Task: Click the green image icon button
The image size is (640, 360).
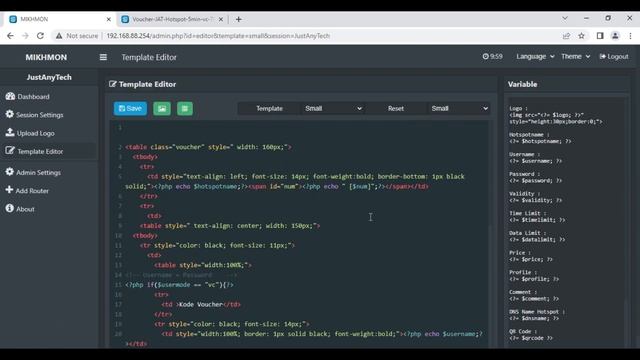Action: (162, 109)
